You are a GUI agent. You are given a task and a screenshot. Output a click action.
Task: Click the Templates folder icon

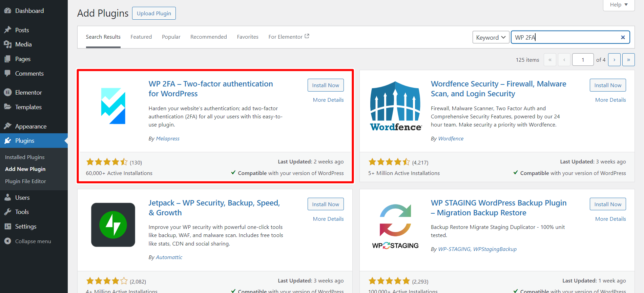7,107
